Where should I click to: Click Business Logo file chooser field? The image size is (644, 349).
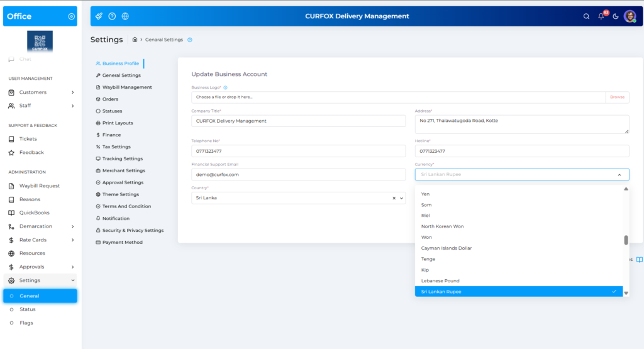point(398,97)
